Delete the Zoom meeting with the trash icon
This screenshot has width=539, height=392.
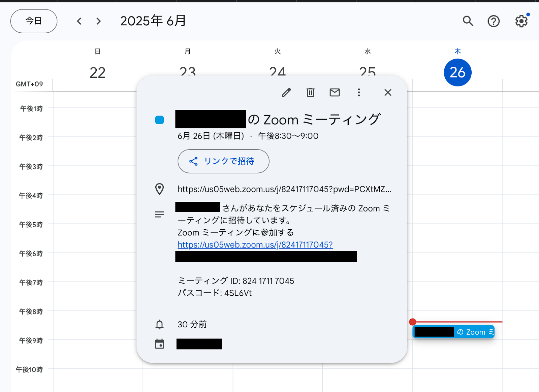310,92
